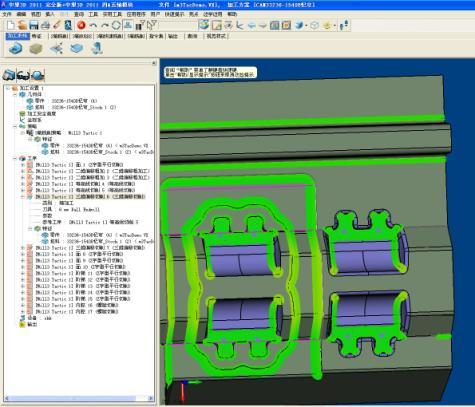
Task: Open the 文件 File menu
Action: coord(7,14)
